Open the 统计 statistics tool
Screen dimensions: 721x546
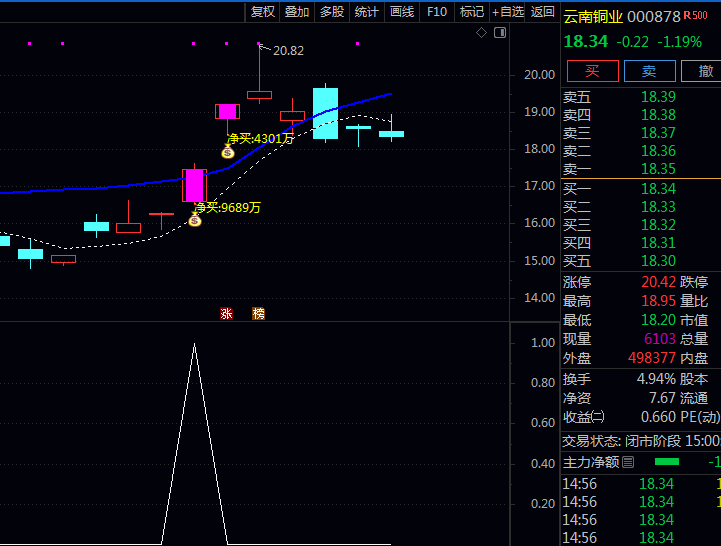pyautogui.click(x=366, y=11)
